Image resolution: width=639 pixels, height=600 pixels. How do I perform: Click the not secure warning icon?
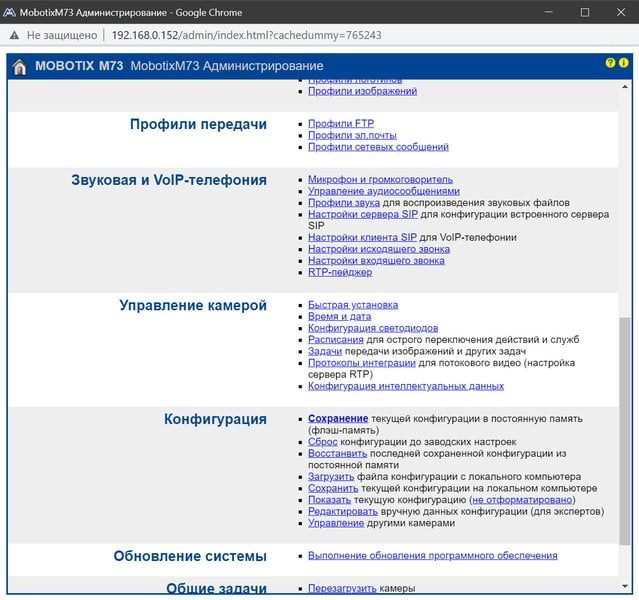click(14, 35)
